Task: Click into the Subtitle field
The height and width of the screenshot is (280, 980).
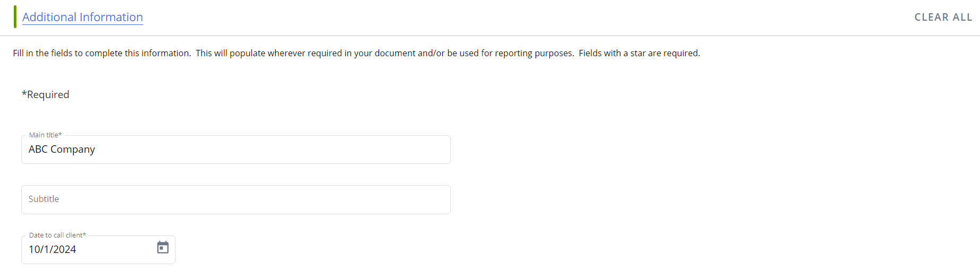Action: (x=236, y=199)
